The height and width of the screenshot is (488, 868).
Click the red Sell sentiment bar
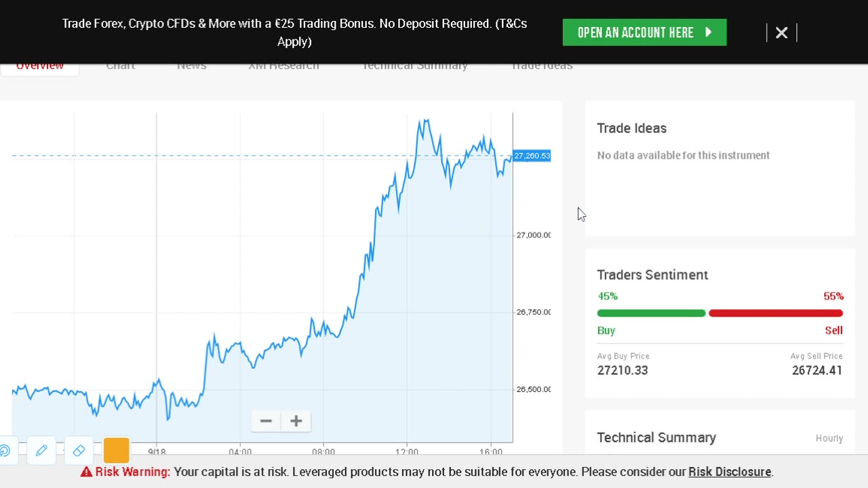[776, 313]
